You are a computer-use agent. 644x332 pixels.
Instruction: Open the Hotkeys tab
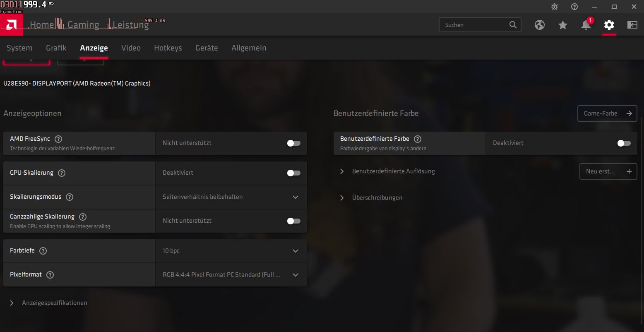click(168, 48)
